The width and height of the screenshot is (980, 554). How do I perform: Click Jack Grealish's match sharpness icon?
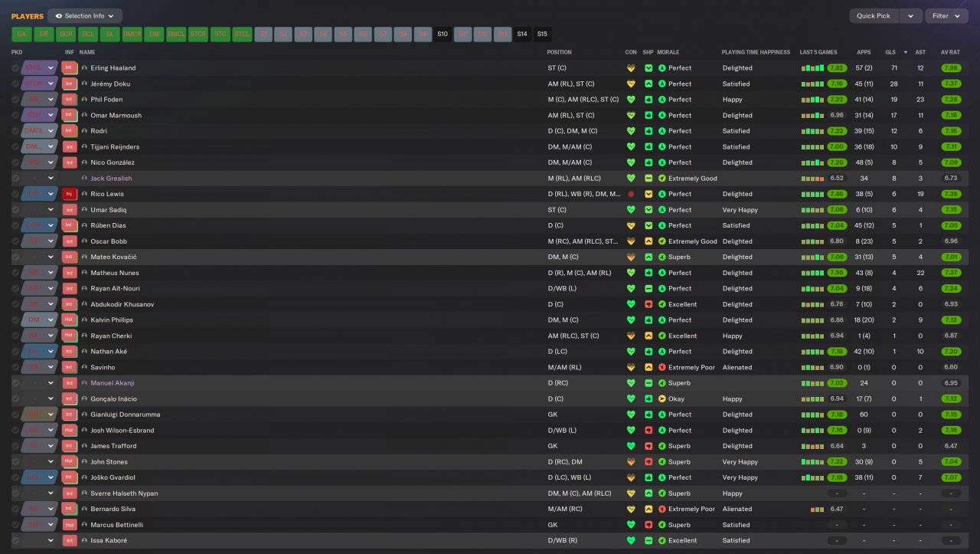click(x=648, y=179)
